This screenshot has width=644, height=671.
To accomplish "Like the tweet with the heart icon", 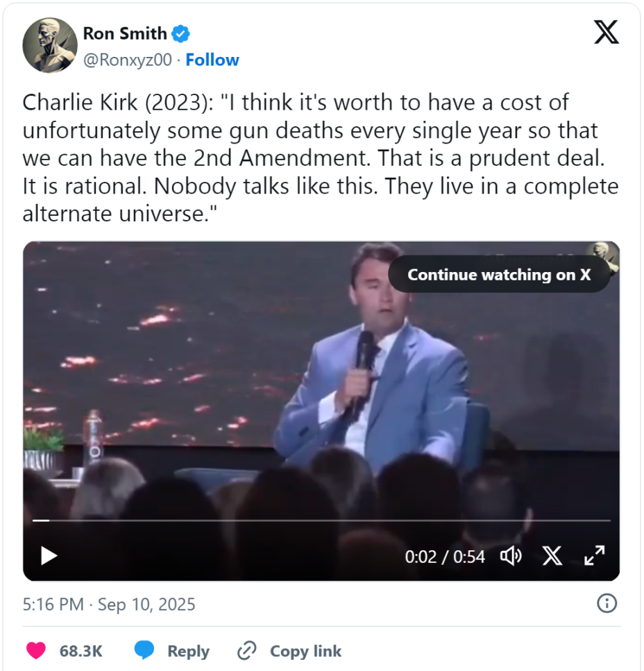I will click(x=36, y=651).
